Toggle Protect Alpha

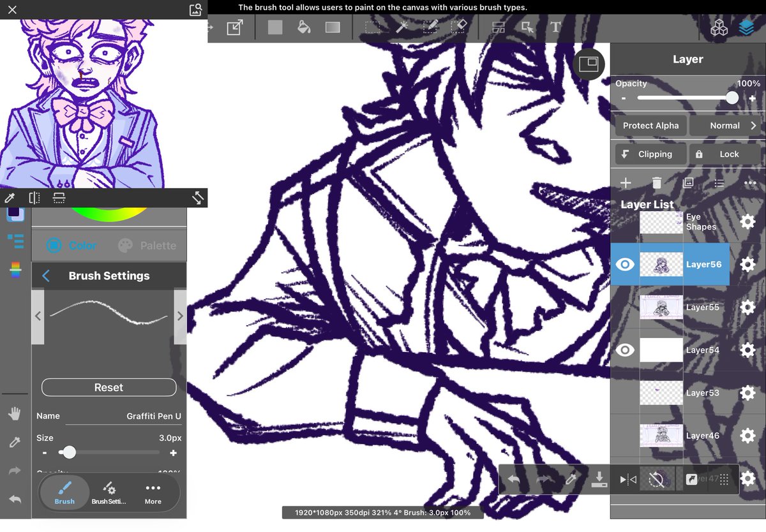(x=651, y=126)
